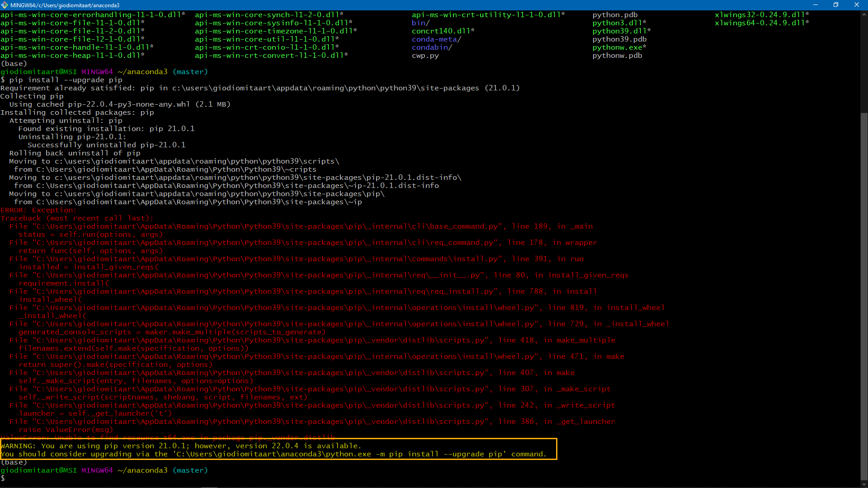Click 'pythonw.exe*' file name

click(x=620, y=47)
